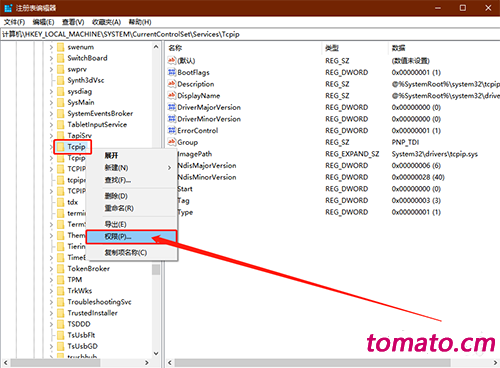Choose 删除(D) in context menu
The width and height of the screenshot is (500, 368).
(x=131, y=196)
